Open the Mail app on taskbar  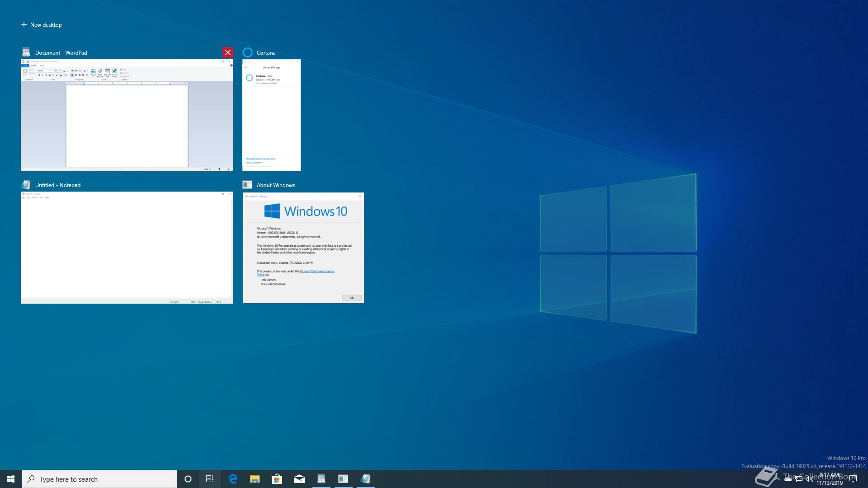click(x=299, y=479)
